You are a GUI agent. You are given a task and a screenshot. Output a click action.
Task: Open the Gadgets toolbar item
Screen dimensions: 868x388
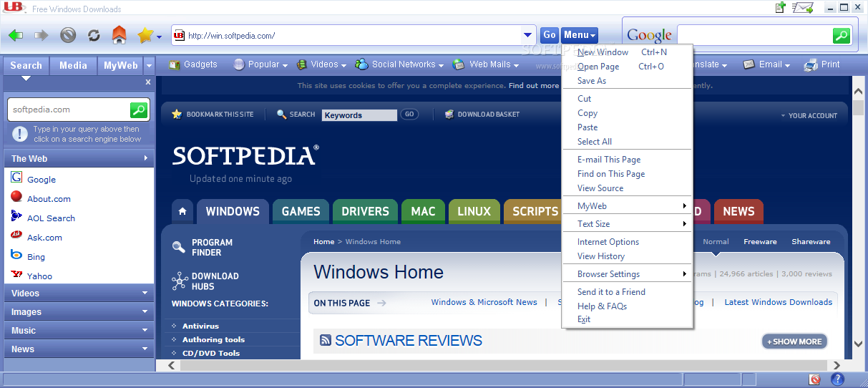click(193, 64)
